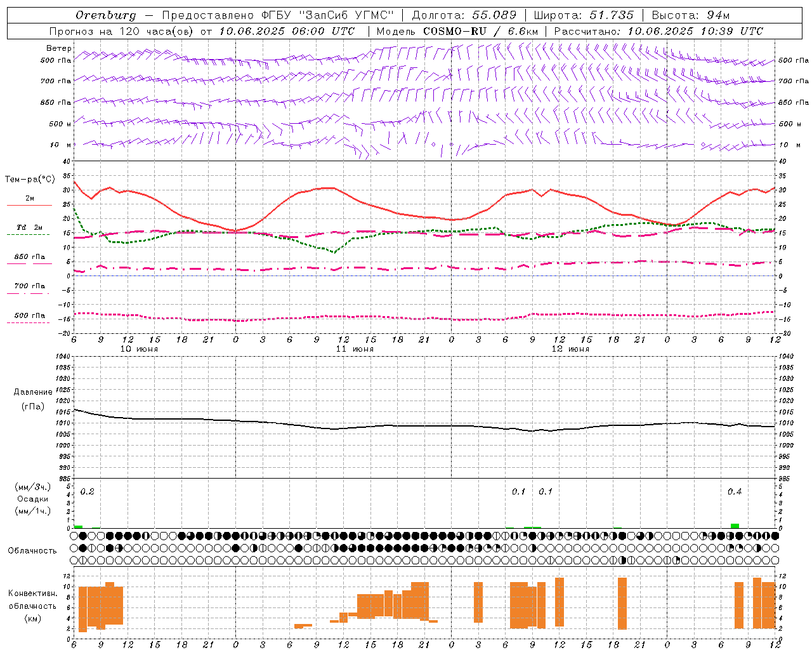Click the "Осадки" precipitation label
The width and height of the screenshot is (812, 650).
[x=32, y=499]
